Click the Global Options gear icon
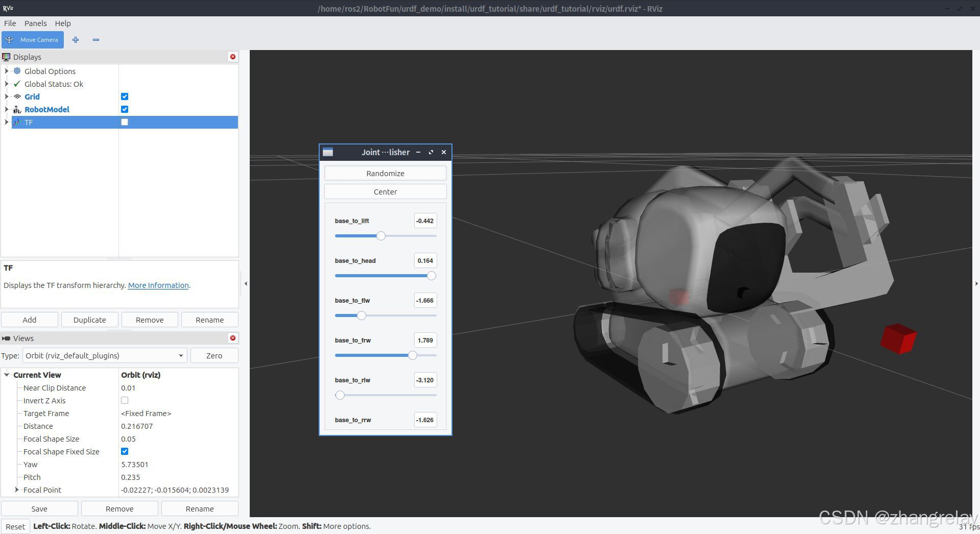Image resolution: width=980 pixels, height=534 pixels. coord(17,71)
